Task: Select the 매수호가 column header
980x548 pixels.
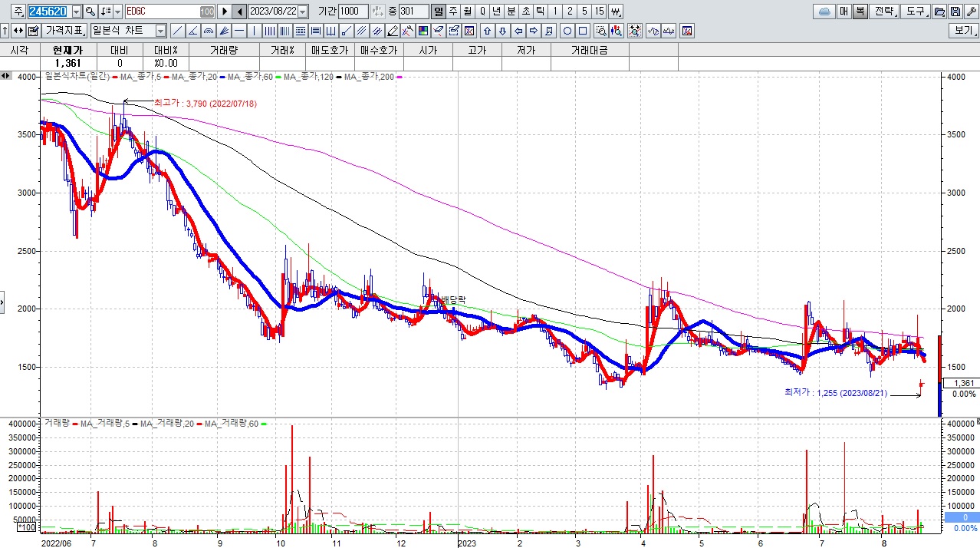Action: tap(379, 50)
